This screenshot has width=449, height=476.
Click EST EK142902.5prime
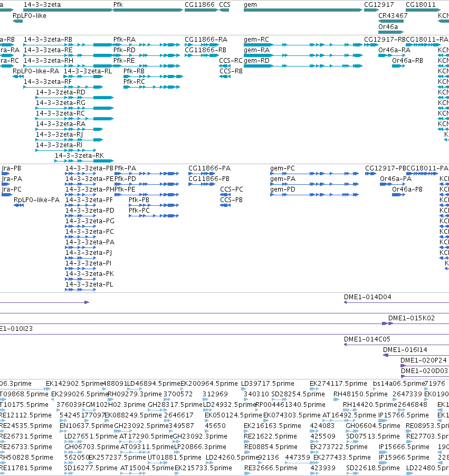coord(74,384)
